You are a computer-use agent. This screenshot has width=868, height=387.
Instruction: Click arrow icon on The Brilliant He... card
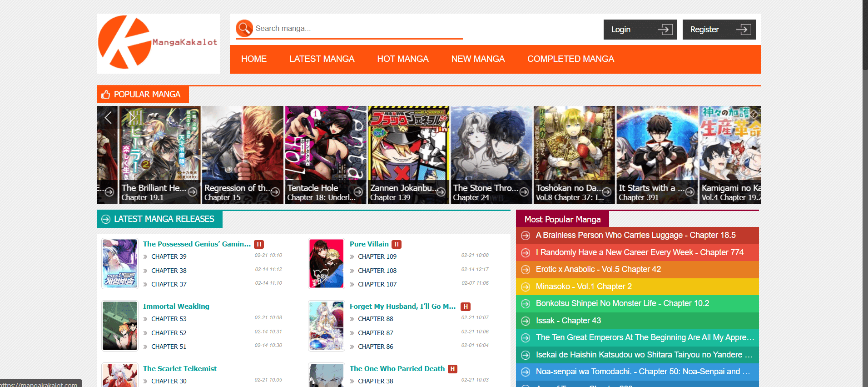coord(193,192)
